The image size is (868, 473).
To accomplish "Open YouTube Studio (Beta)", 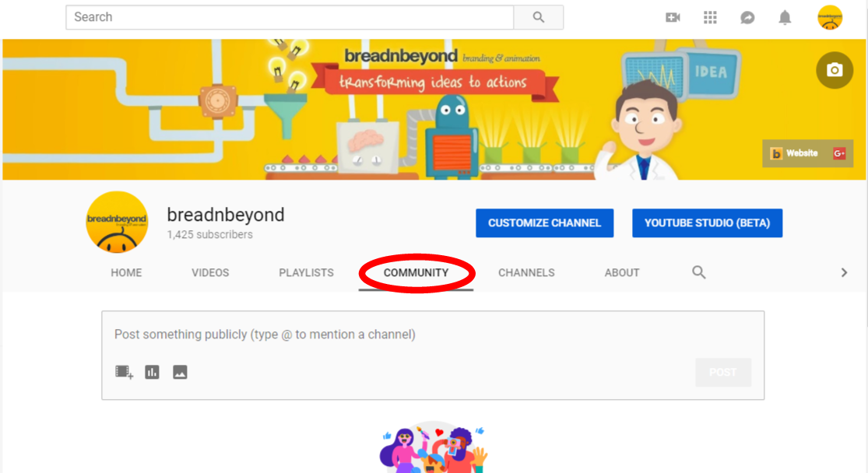I will tap(708, 223).
